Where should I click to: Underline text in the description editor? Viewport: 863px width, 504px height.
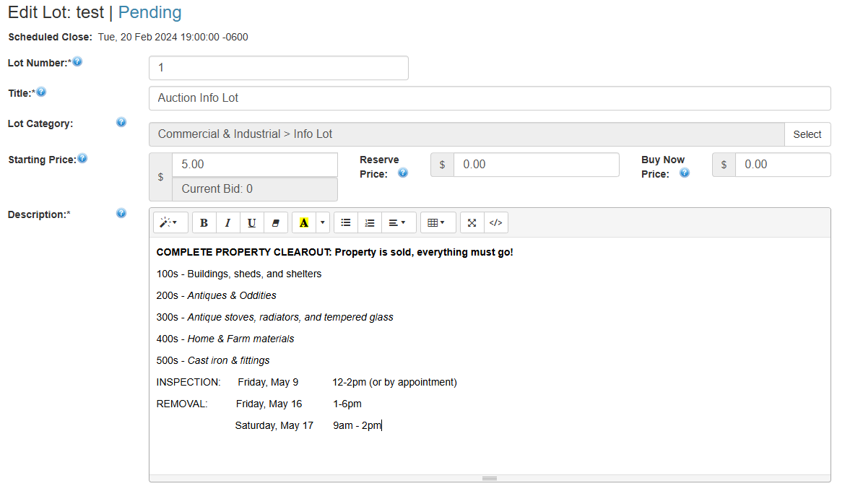pyautogui.click(x=251, y=222)
